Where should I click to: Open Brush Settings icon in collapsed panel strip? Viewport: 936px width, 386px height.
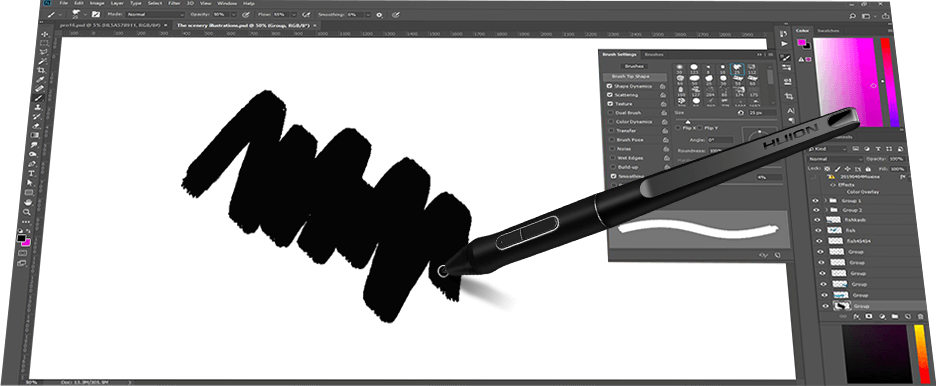(785, 57)
